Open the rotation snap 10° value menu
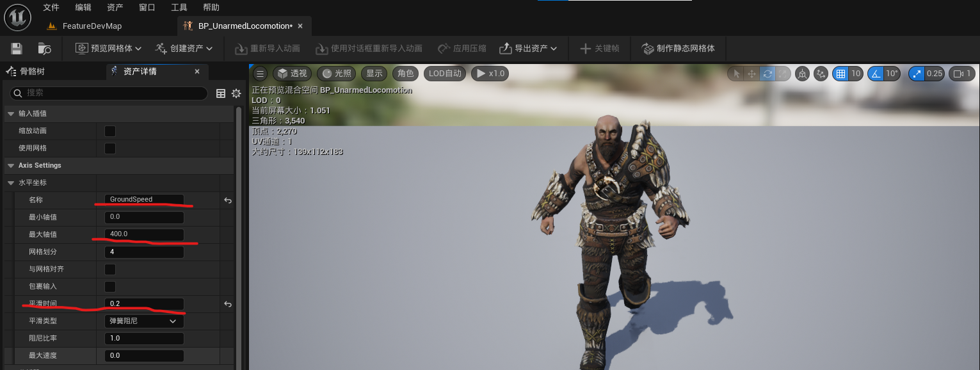The image size is (980, 370). tap(892, 74)
